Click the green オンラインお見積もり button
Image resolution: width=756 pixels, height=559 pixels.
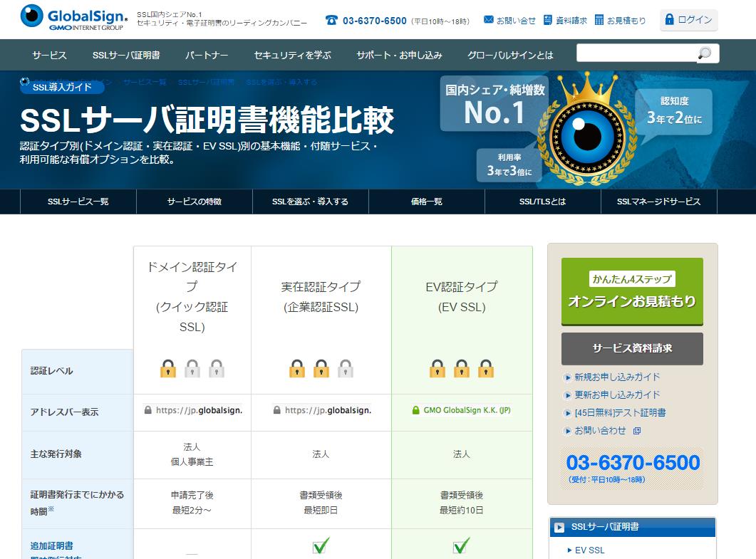(x=632, y=291)
